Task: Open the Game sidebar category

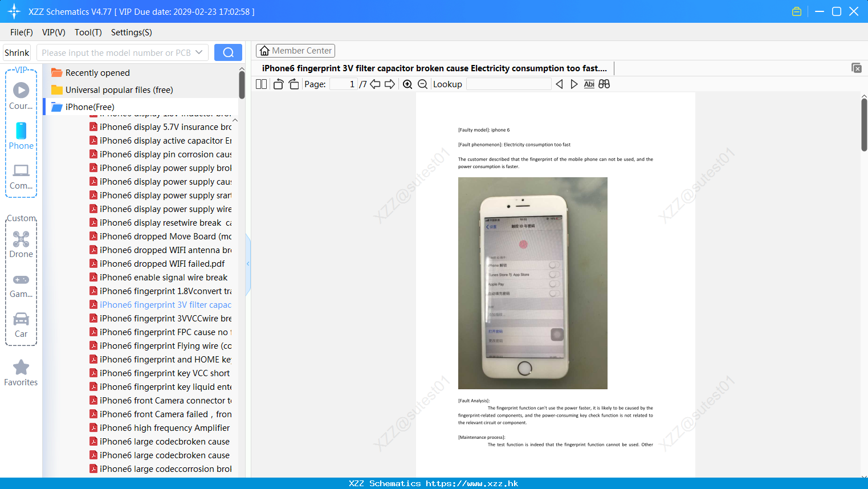Action: pos(21,286)
